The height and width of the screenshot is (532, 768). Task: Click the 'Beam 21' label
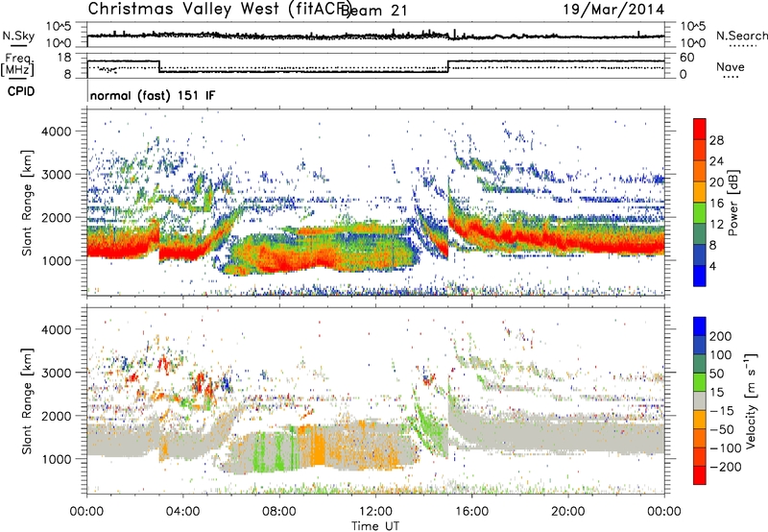pyautogui.click(x=373, y=11)
